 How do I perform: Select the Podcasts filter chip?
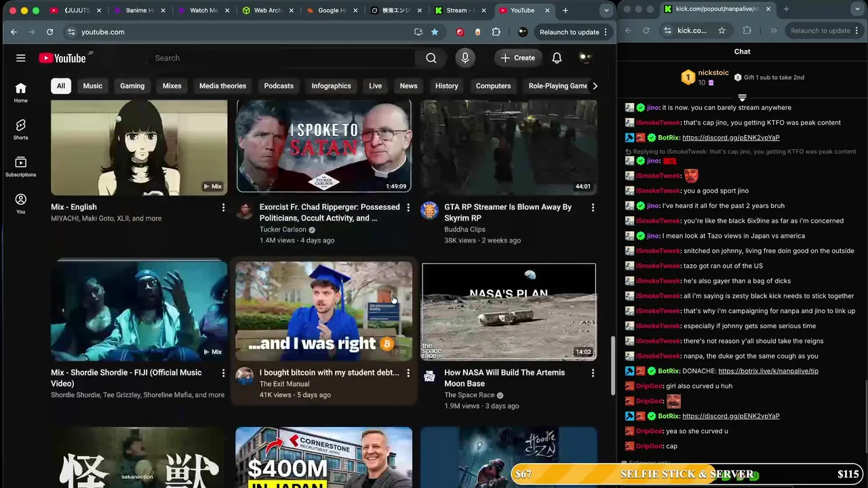click(279, 86)
